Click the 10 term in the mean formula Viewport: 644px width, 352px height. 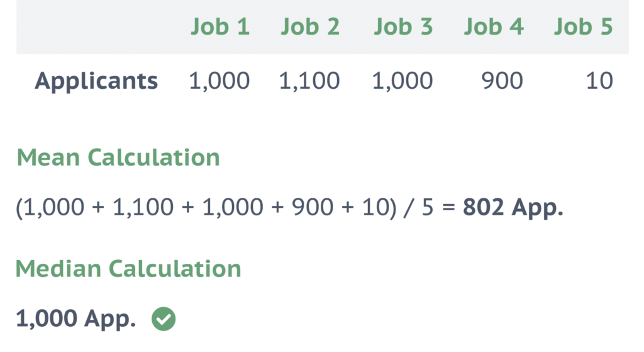(375, 207)
